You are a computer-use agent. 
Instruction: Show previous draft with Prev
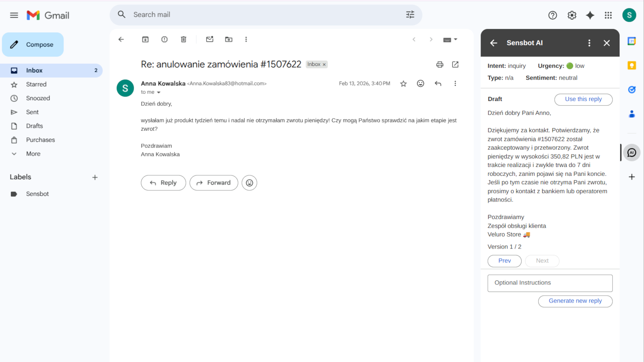pos(504,261)
